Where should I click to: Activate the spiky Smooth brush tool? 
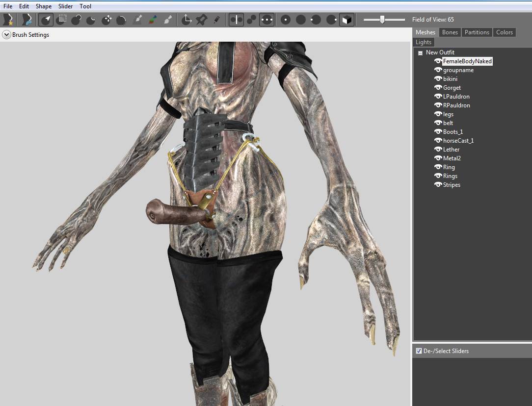pos(121,20)
